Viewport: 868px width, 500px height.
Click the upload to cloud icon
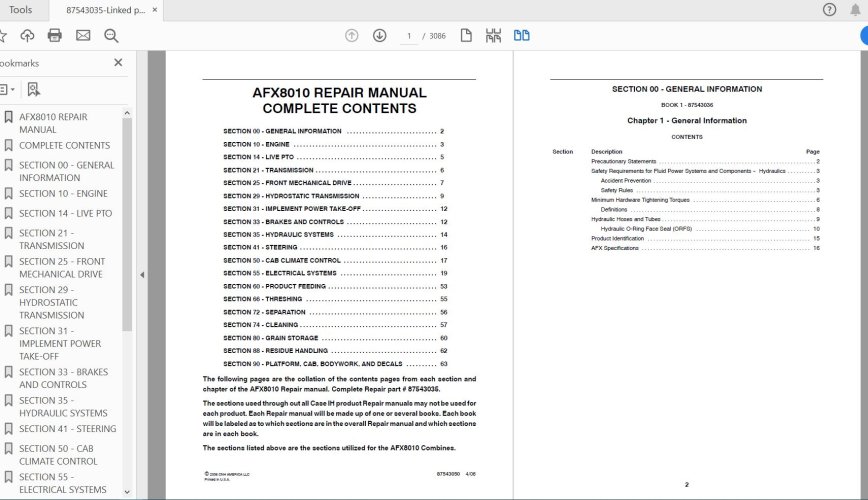pos(27,36)
